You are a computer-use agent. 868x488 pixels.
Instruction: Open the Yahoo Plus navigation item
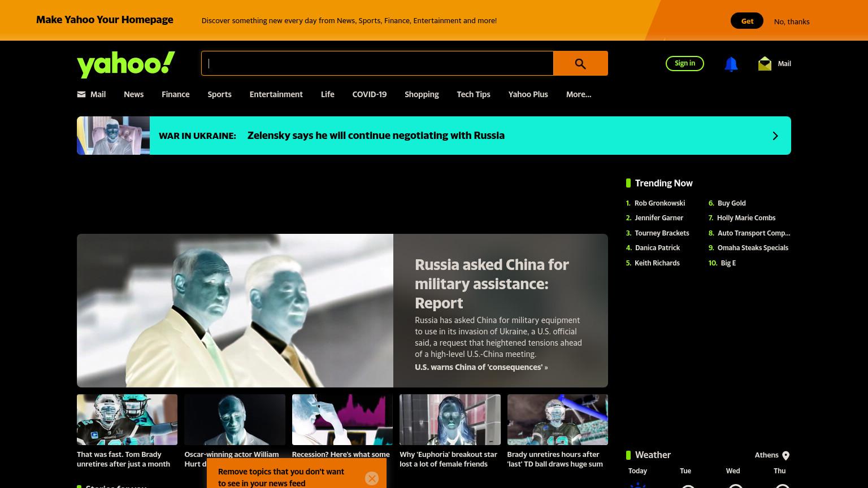(x=528, y=94)
